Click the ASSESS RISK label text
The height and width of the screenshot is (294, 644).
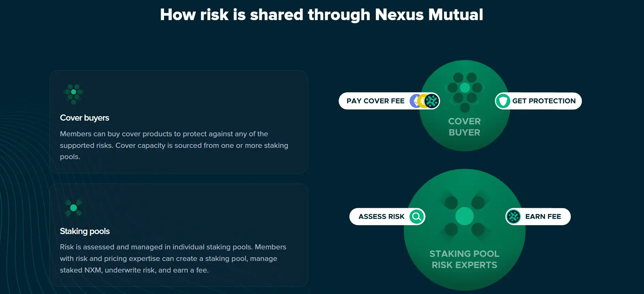(381, 217)
